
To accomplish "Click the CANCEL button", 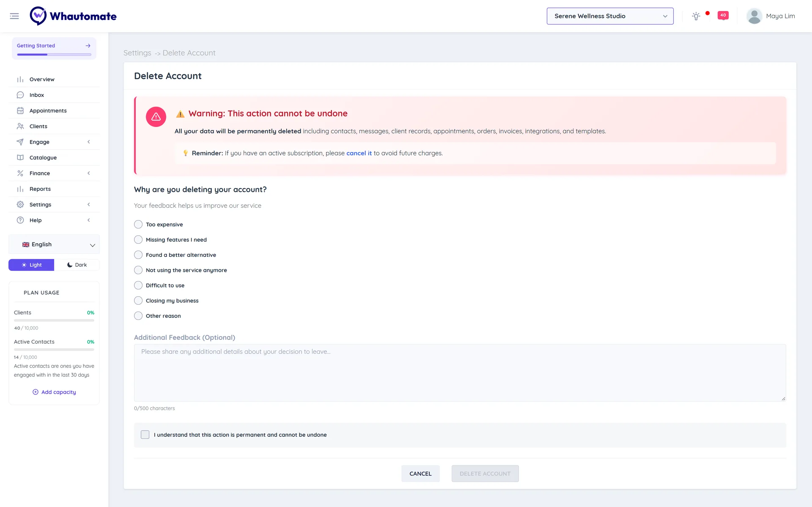I will [420, 474].
